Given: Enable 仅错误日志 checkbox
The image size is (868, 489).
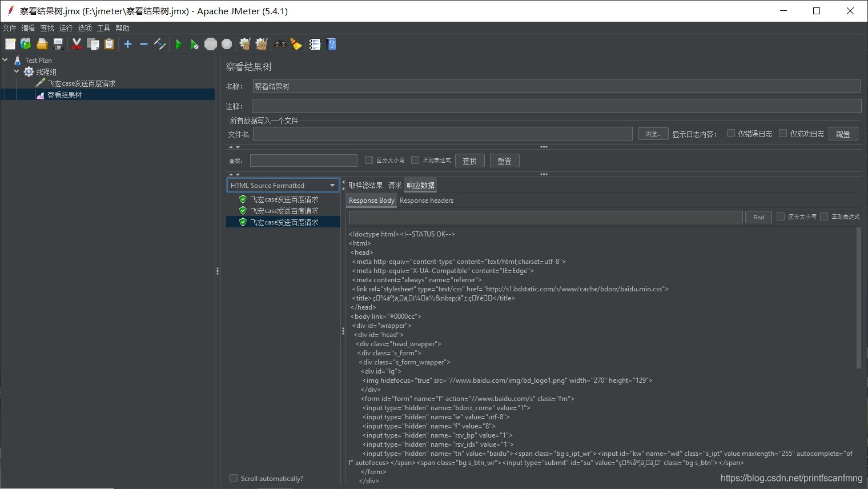Looking at the screenshot, I should pos(731,133).
